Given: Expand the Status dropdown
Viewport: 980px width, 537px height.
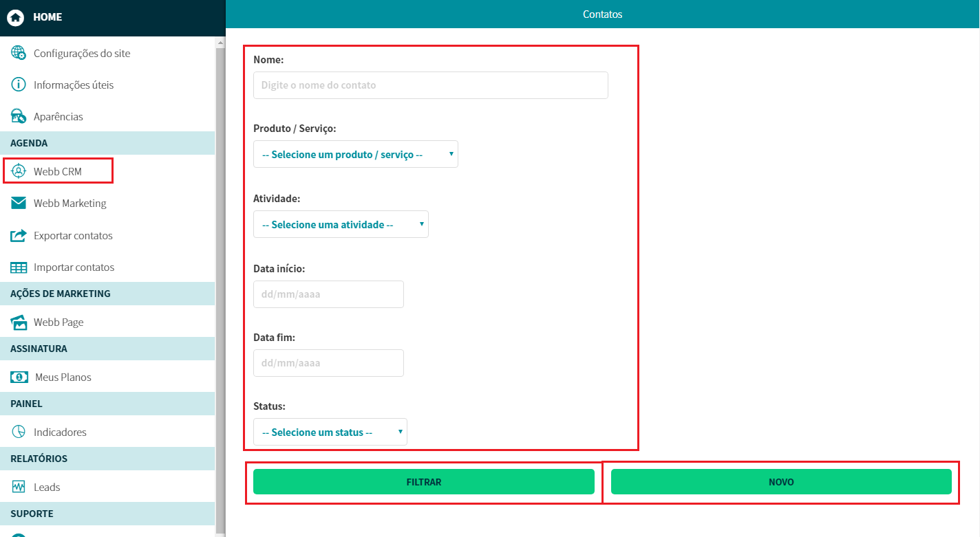Looking at the screenshot, I should (x=330, y=432).
